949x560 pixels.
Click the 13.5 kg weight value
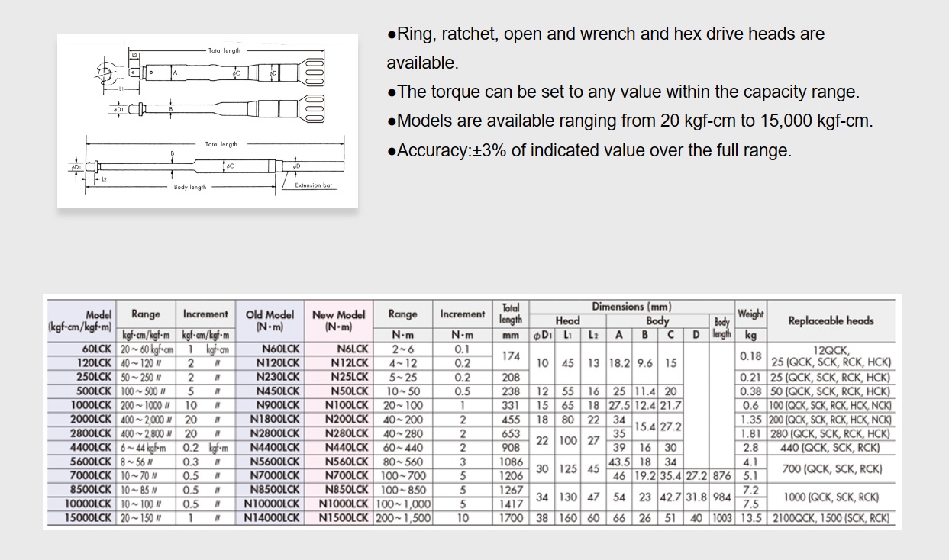click(750, 517)
